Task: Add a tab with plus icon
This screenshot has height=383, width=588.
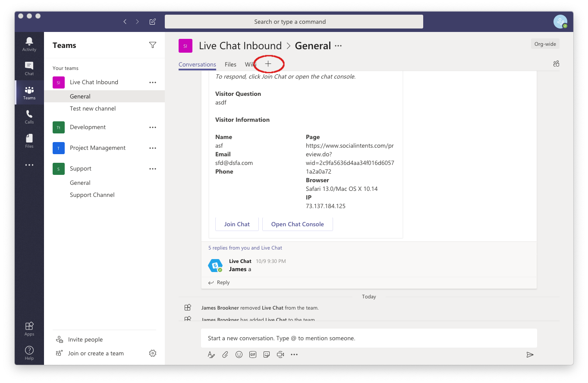Action: click(x=268, y=64)
